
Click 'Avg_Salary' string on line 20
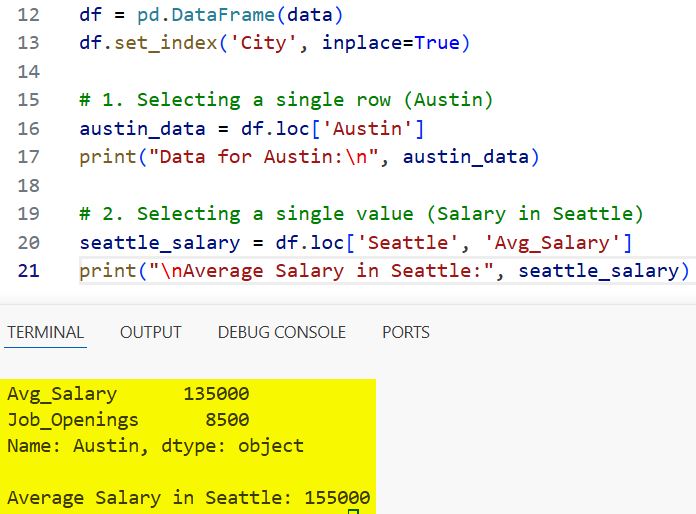(552, 243)
